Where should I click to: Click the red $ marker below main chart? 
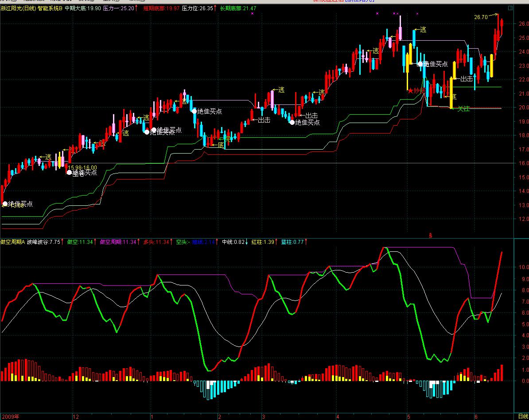point(430,235)
